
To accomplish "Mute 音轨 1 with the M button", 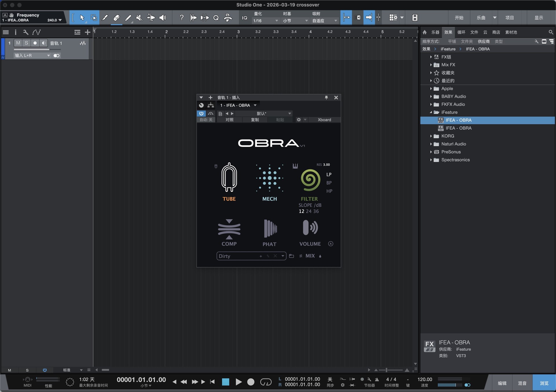I will 18,43.
